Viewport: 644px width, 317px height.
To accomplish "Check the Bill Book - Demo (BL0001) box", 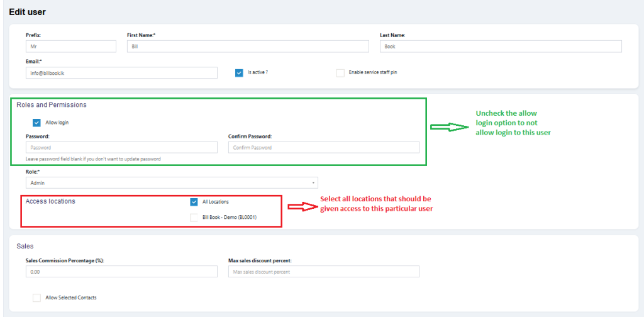I will 194,217.
